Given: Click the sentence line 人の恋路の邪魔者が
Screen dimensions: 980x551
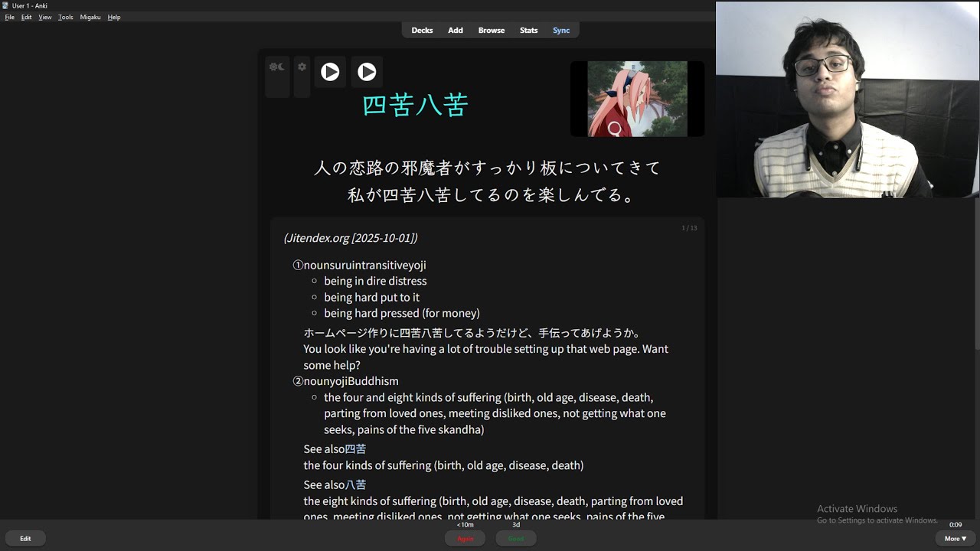Looking at the screenshot, I should point(487,168).
